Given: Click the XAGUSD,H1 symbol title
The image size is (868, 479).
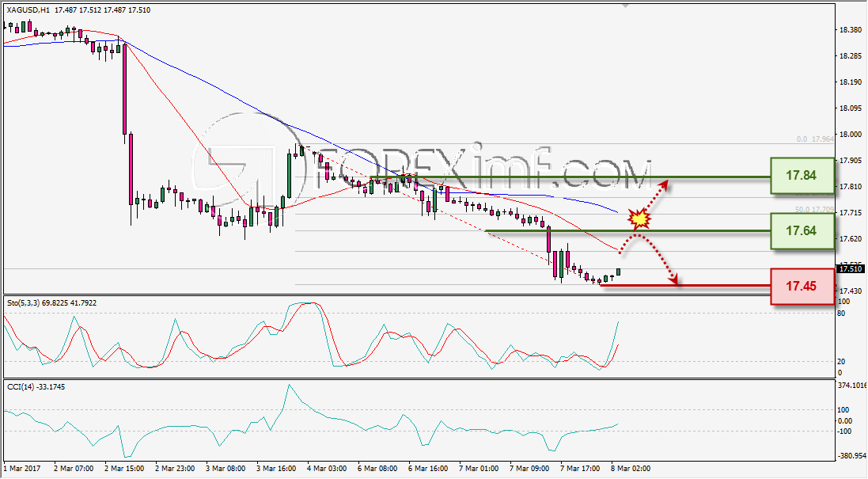Looking at the screenshot, I should click(28, 10).
